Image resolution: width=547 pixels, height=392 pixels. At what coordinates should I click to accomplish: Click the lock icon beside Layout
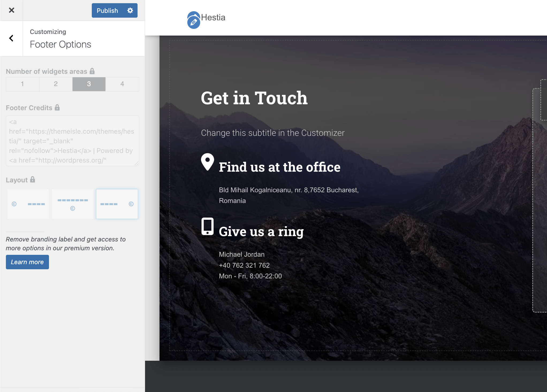32,179
